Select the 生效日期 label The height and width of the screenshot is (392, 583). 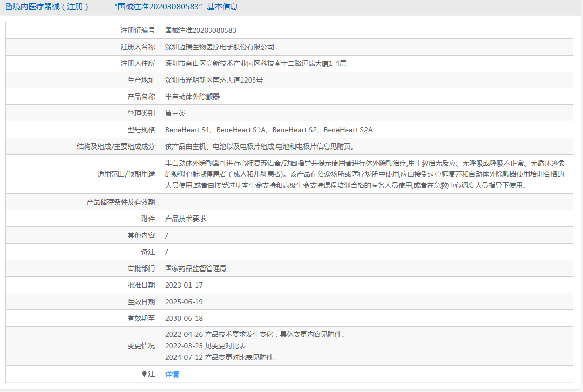[x=141, y=302]
